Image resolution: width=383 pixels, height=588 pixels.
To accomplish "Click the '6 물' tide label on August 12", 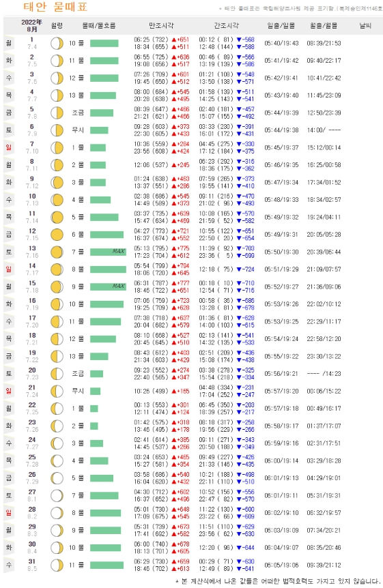I will (78, 235).
